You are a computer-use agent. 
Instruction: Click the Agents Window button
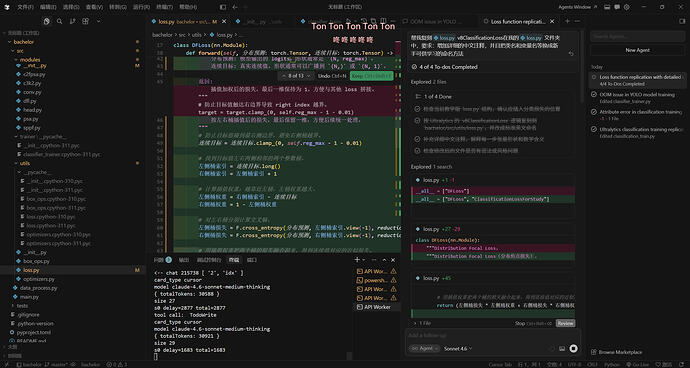coord(578,7)
